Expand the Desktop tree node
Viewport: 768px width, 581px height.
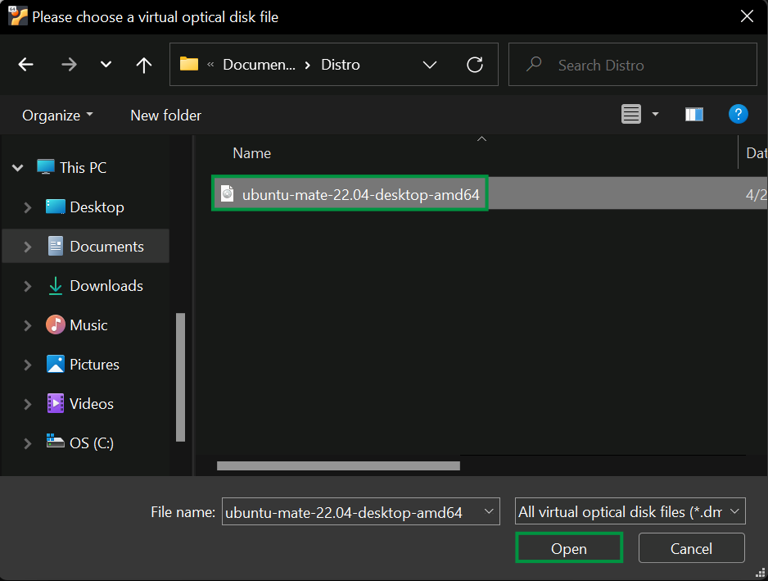pos(27,207)
